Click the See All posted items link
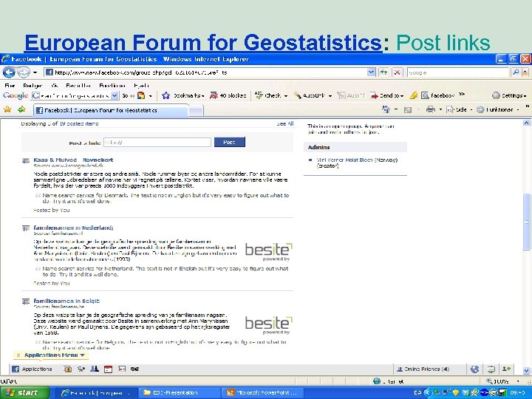This screenshot has height=399, width=532. [x=285, y=123]
